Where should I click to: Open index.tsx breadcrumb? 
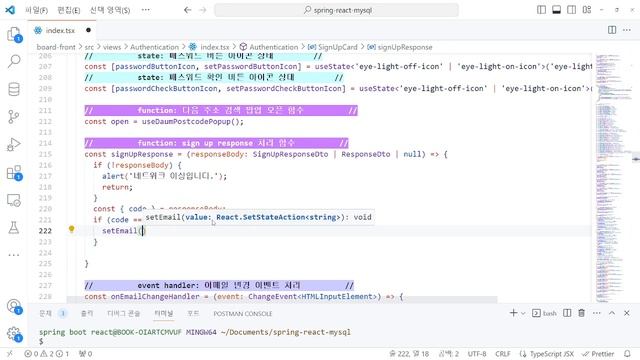(x=209, y=47)
